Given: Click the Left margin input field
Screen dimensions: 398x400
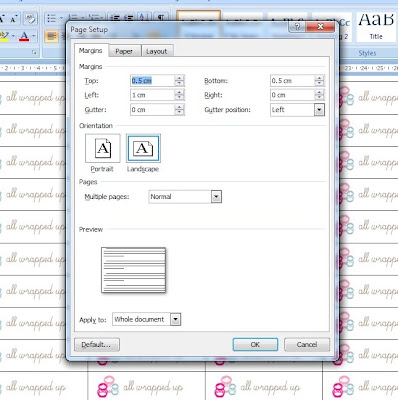Looking at the screenshot, I should coord(152,95).
